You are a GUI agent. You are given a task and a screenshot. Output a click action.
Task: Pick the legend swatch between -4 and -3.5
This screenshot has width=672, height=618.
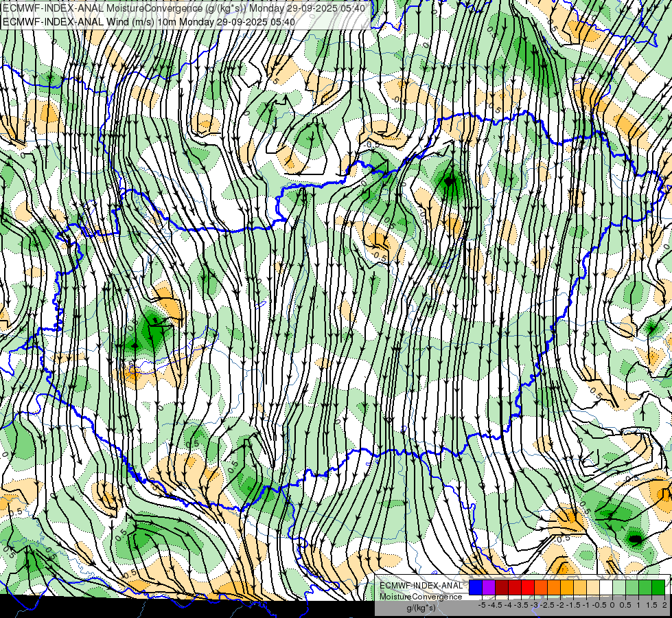515,588
